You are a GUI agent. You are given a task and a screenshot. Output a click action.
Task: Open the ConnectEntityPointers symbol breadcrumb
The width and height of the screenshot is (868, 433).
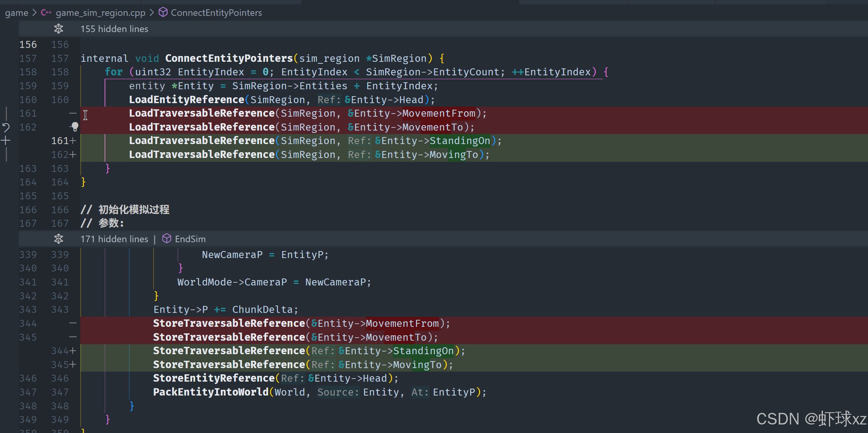[x=216, y=13]
